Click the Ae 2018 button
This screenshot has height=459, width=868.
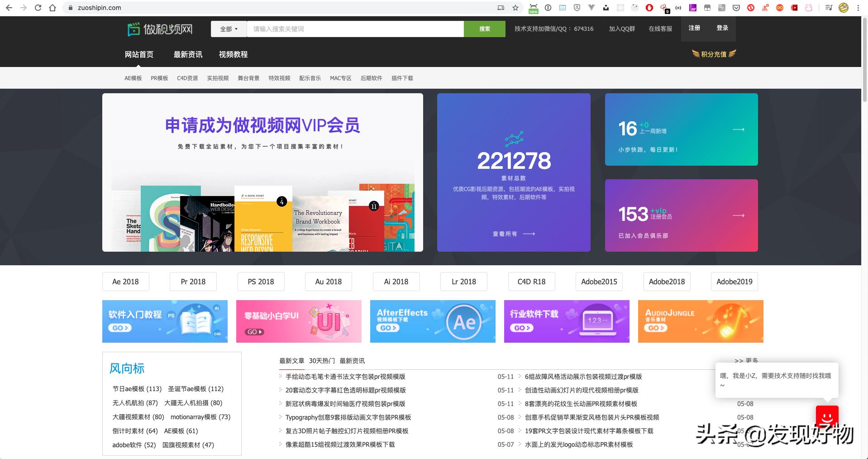(x=125, y=282)
